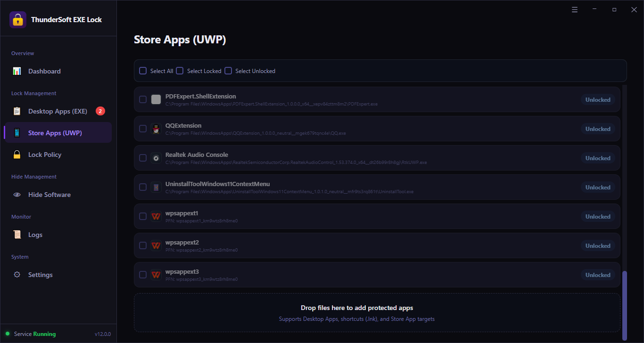Viewport: 644px width, 343px height.
Task: Open the Dashboard chart icon
Action: tap(17, 71)
